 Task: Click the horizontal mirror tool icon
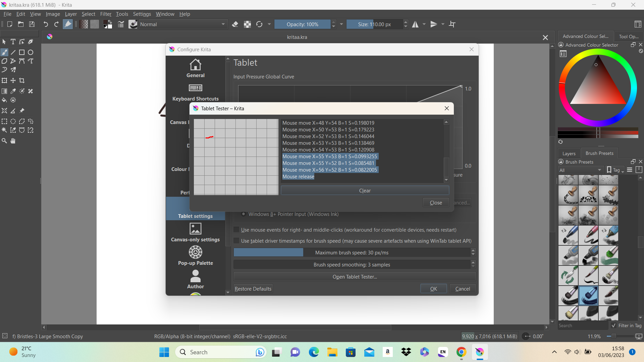415,24
